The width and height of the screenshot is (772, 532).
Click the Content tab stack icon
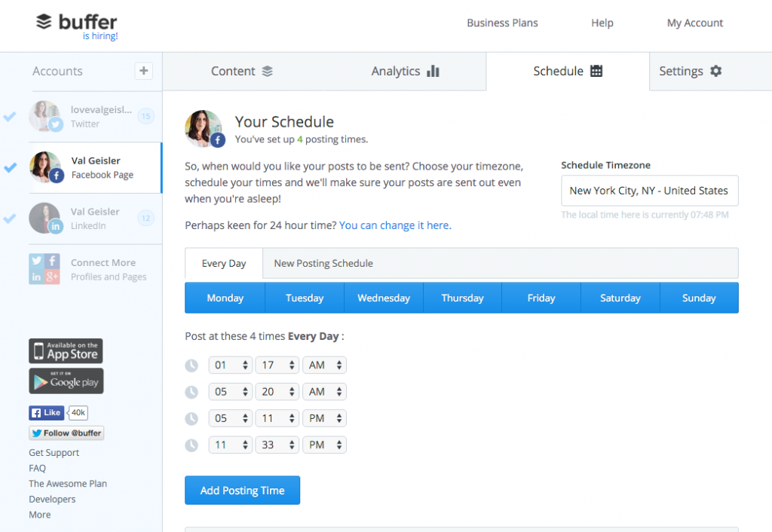pyautogui.click(x=268, y=72)
